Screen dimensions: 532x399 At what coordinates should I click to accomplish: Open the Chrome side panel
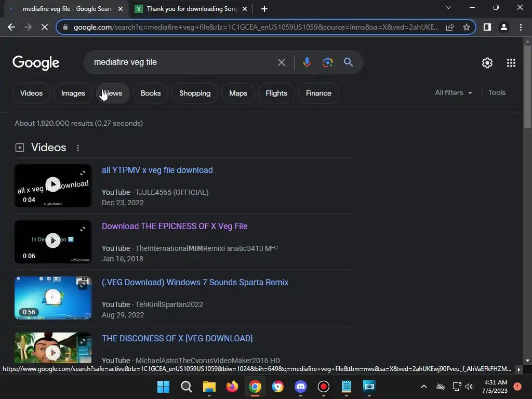coord(487,27)
